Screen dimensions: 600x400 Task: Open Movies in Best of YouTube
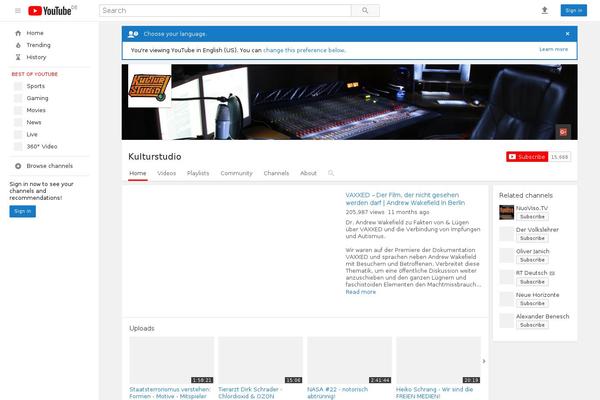click(x=36, y=110)
